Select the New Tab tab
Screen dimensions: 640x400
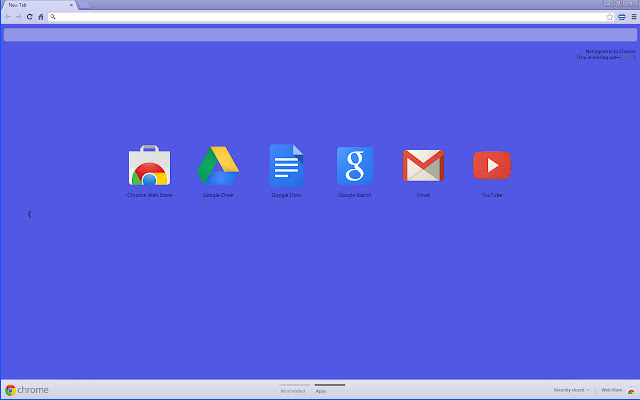(39, 5)
